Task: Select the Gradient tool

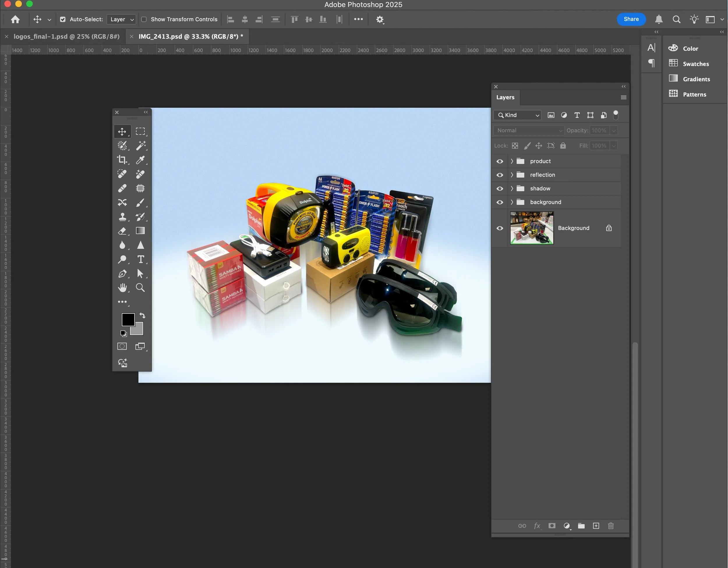Action: [x=140, y=231]
